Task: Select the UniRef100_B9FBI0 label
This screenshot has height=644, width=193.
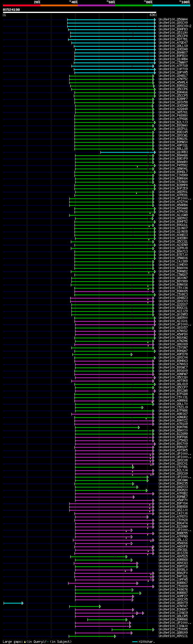Action: pos(173,56)
